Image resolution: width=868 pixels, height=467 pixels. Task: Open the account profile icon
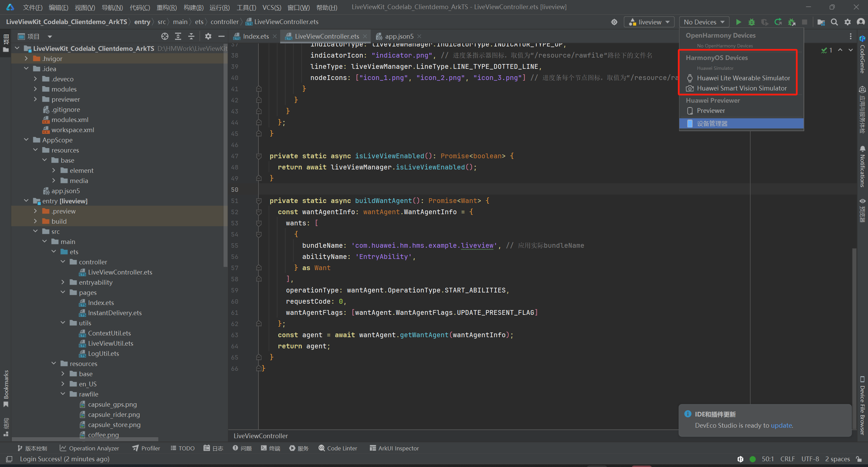(x=861, y=22)
